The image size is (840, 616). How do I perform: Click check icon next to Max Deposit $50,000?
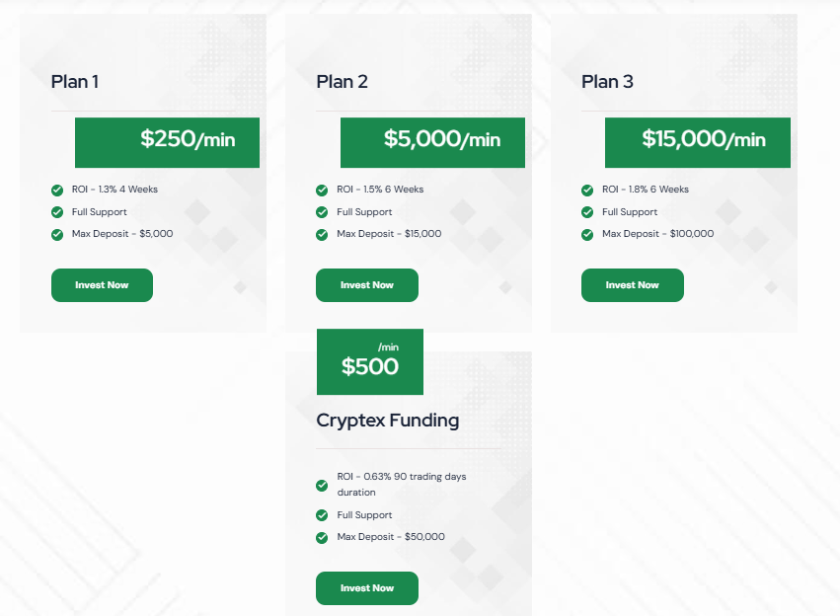322,538
